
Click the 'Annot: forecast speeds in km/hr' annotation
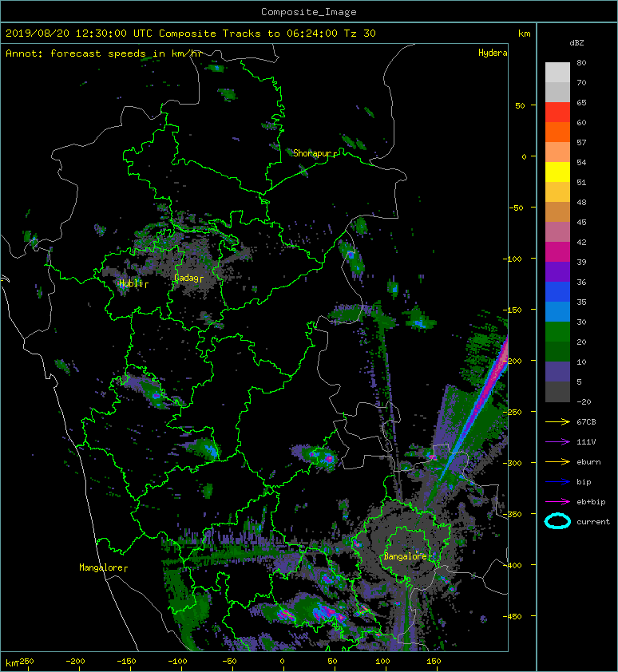pos(104,53)
